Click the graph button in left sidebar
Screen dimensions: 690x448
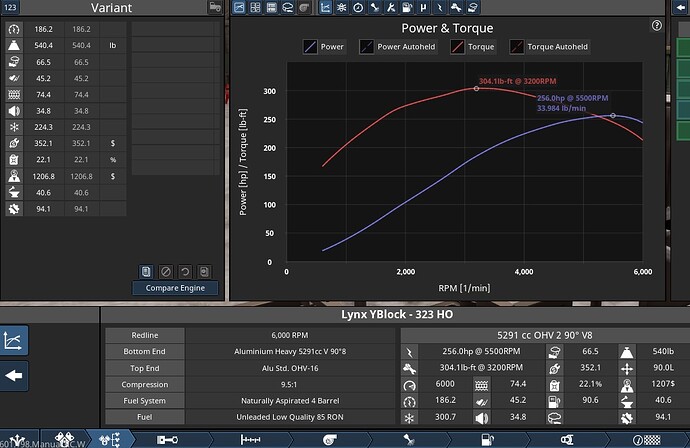(14, 341)
